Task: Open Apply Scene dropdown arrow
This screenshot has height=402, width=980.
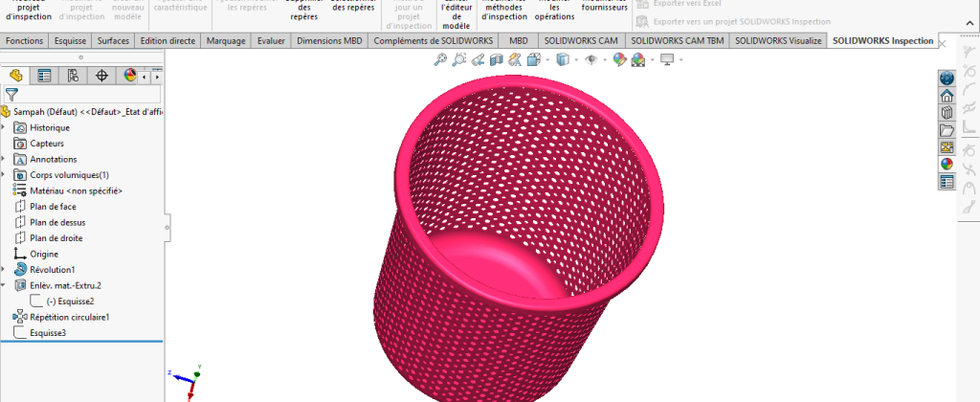Action: pyautogui.click(x=652, y=60)
